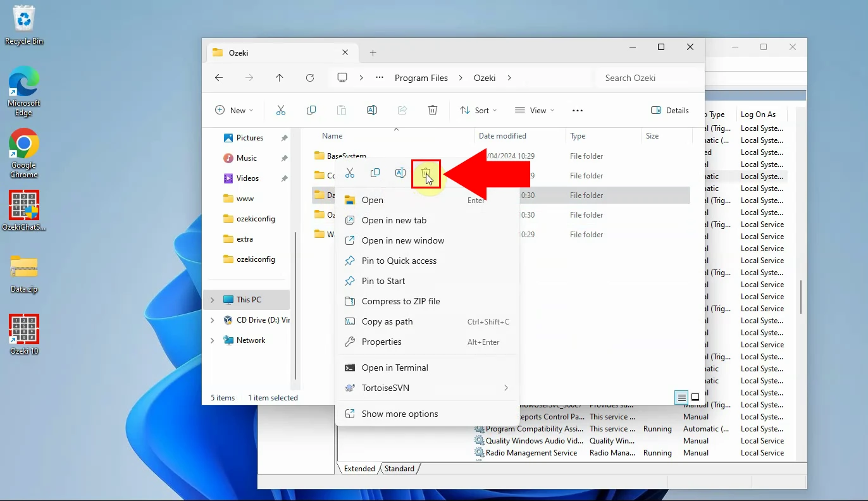
Task: Click the monitor icon in address bar
Action: coord(342,78)
